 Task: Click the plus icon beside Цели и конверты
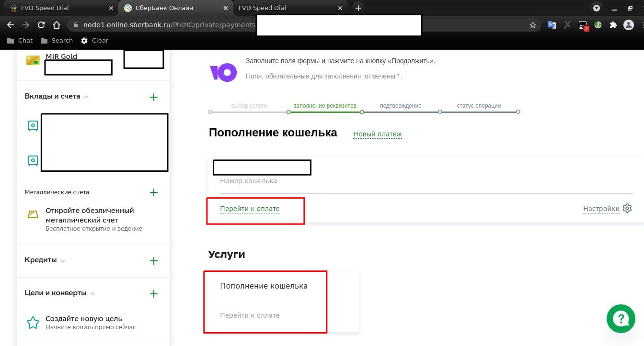[154, 293]
